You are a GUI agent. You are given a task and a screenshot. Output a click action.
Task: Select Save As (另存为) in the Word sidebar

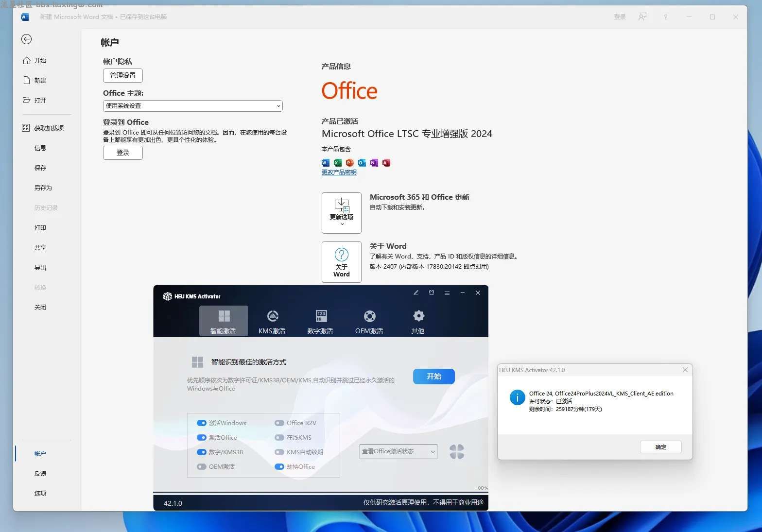42,188
